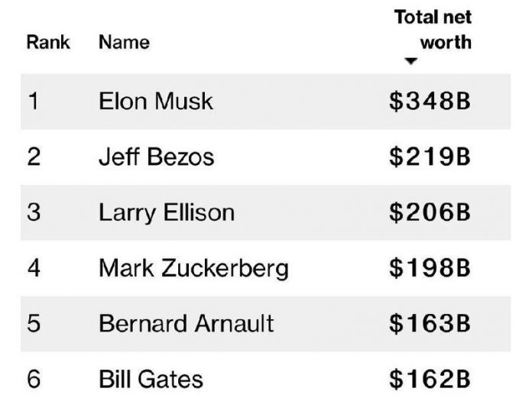Sort by Total net worth header
Viewport: 532px width, 401px height.
pyautogui.click(x=433, y=29)
